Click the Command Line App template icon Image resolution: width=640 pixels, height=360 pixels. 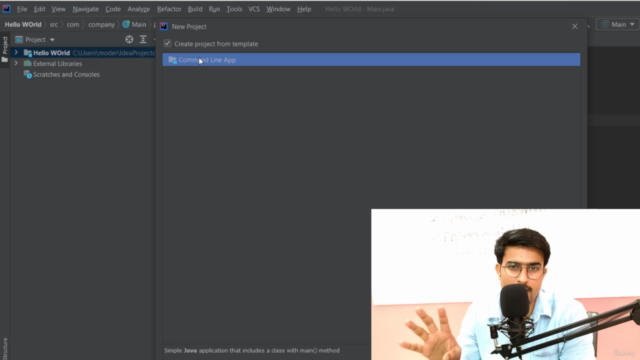click(172, 60)
